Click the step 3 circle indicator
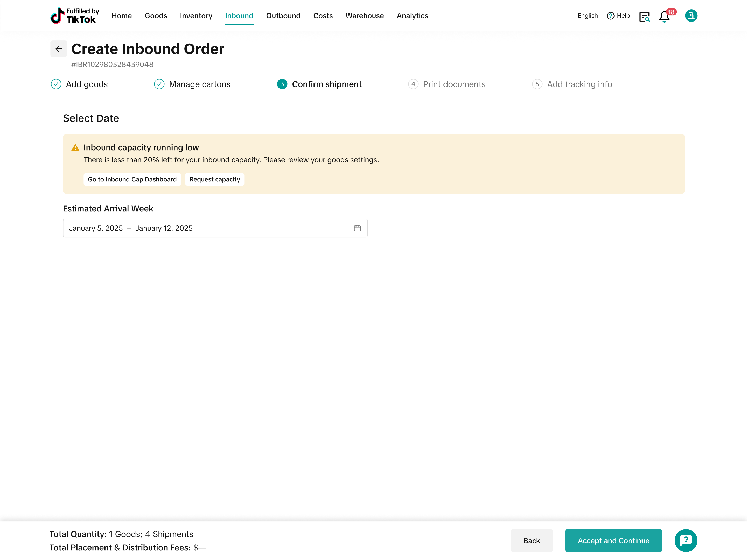The width and height of the screenshot is (747, 560). tap(282, 84)
